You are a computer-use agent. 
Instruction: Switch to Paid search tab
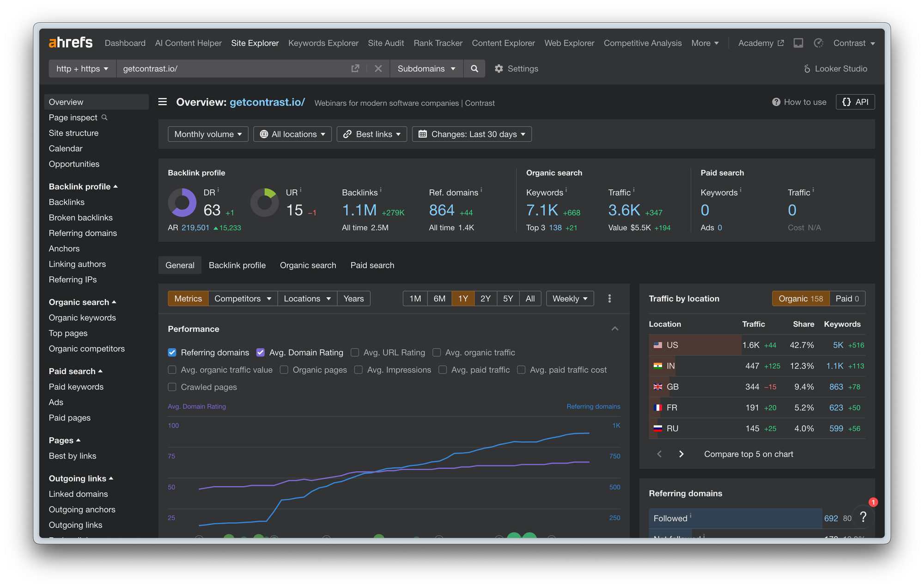(372, 265)
